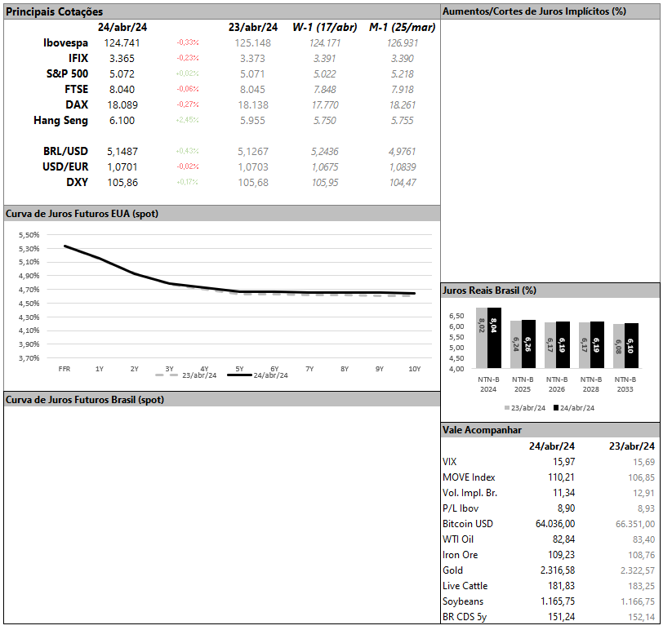Click the black NTN-B 2024 bar labeled 8,04
Screen dimensions: 672x630
494,338
